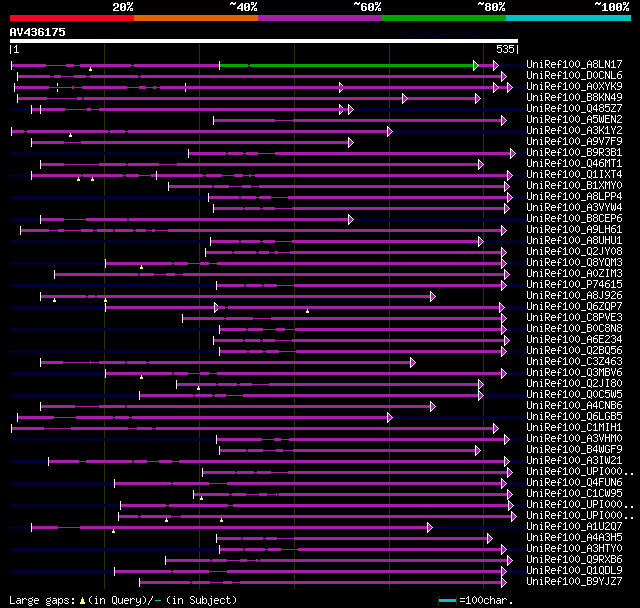Click the red 20% identity color segment

[x=72, y=18]
